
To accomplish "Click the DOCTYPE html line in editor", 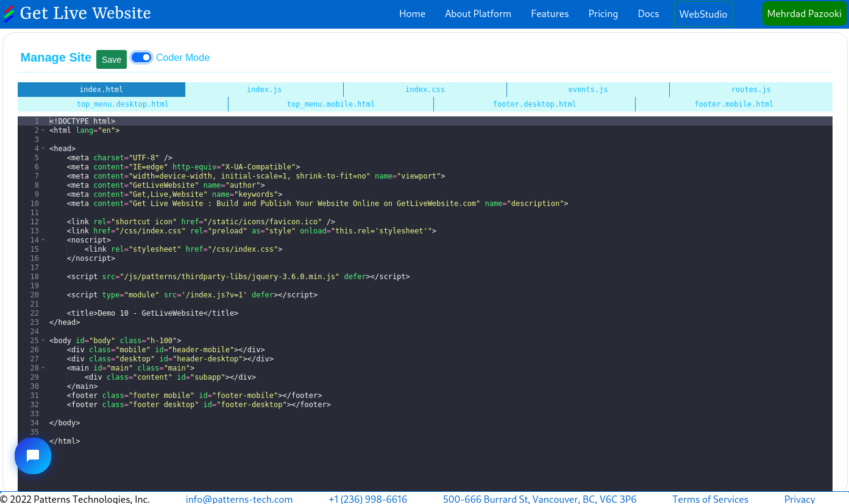I will click(x=82, y=121).
